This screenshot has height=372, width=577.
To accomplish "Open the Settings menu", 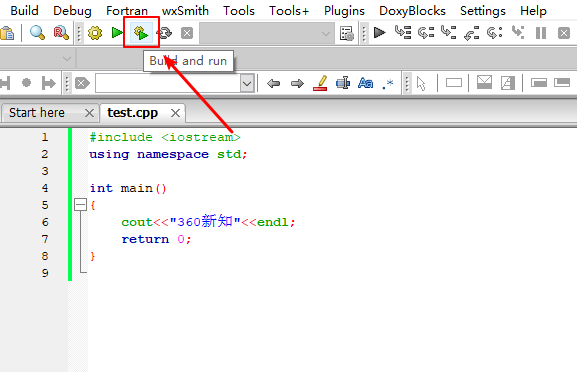I will click(482, 11).
